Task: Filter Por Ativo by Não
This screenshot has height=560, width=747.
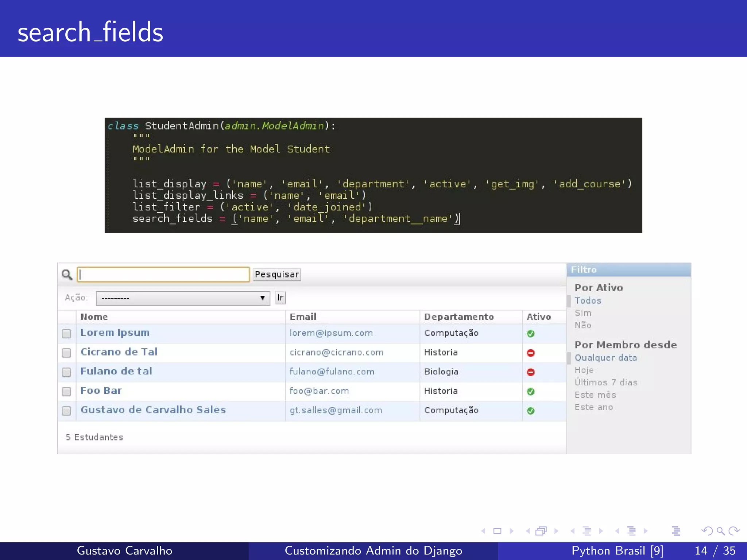Action: tap(583, 325)
